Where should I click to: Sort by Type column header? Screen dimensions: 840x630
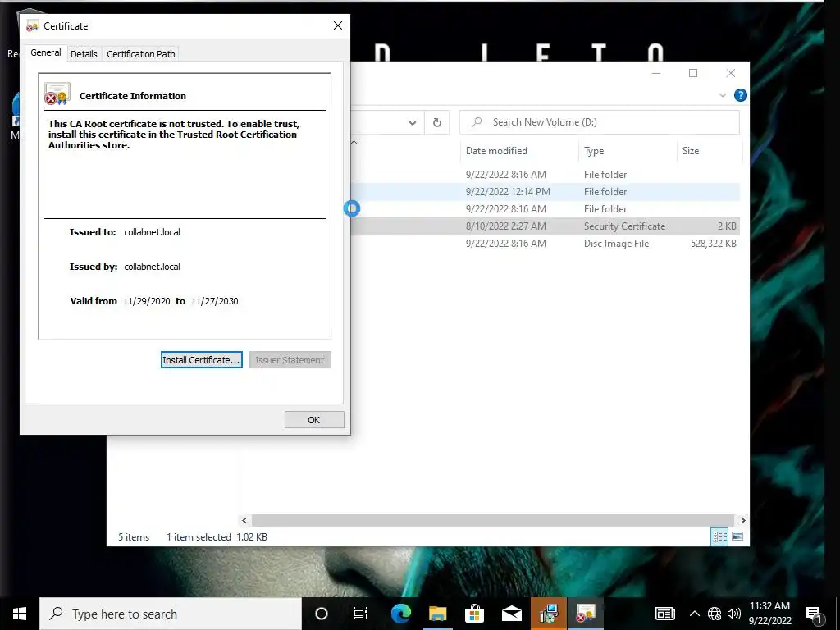point(628,151)
